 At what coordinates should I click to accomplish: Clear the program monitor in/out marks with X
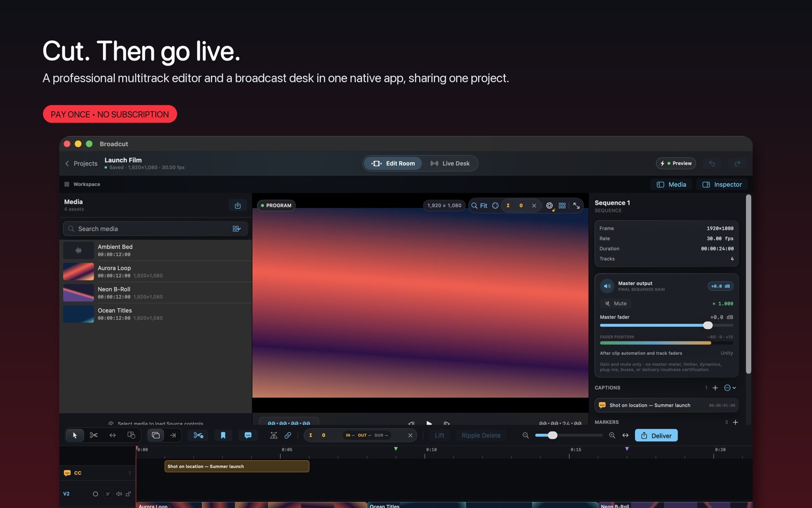534,206
